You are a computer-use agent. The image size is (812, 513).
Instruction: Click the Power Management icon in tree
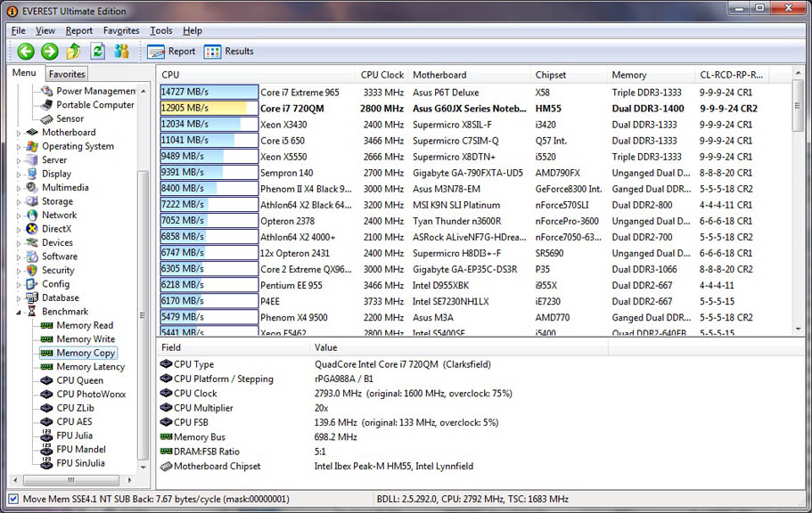click(47, 91)
